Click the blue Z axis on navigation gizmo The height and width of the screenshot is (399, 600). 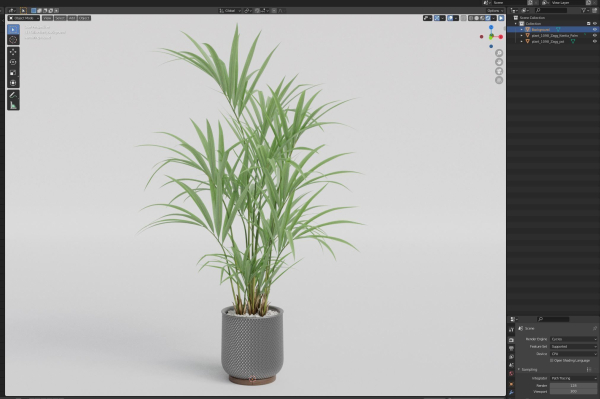[491, 28]
